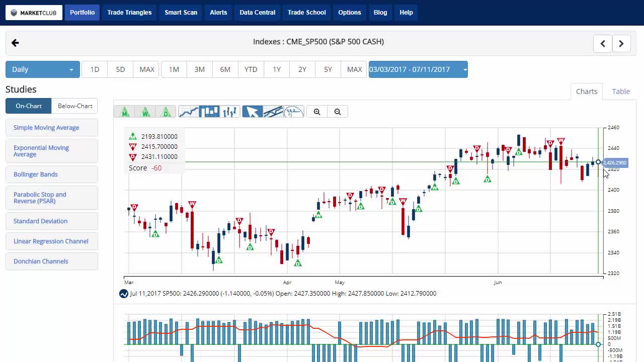The height and width of the screenshot is (362, 644).
Task: Add Parabolic Stop and Reverse study
Action: pyautogui.click(x=52, y=198)
